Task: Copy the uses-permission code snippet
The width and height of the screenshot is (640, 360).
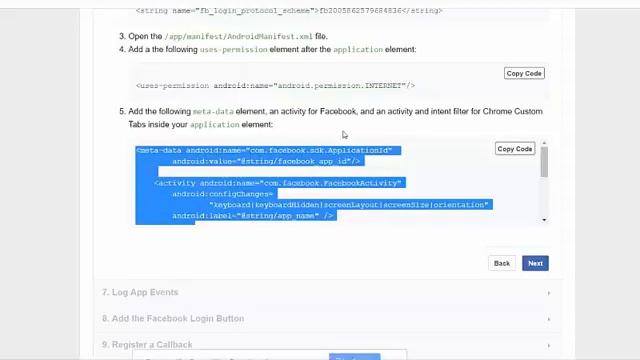Action: [524, 73]
